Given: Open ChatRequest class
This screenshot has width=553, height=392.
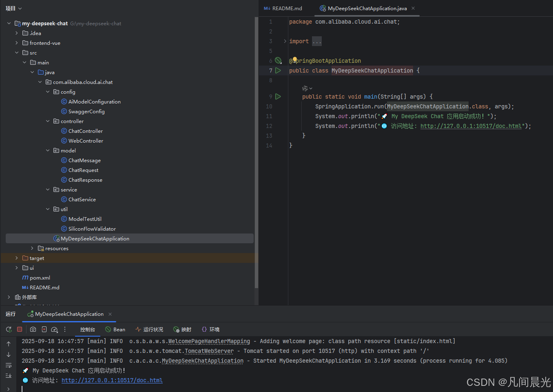Looking at the screenshot, I should tap(83, 170).
